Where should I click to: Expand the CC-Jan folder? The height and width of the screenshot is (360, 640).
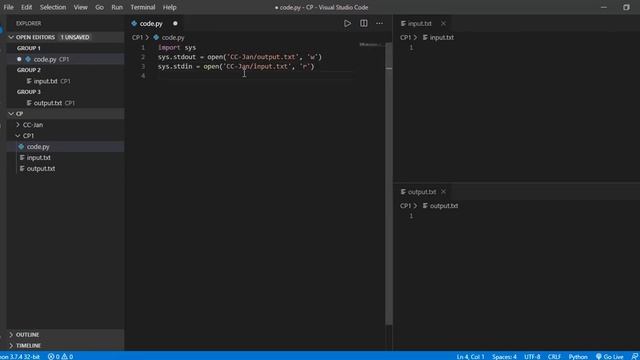click(18, 125)
